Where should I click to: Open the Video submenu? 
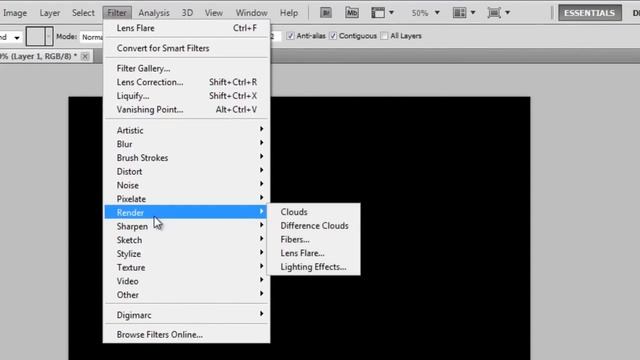click(x=186, y=281)
